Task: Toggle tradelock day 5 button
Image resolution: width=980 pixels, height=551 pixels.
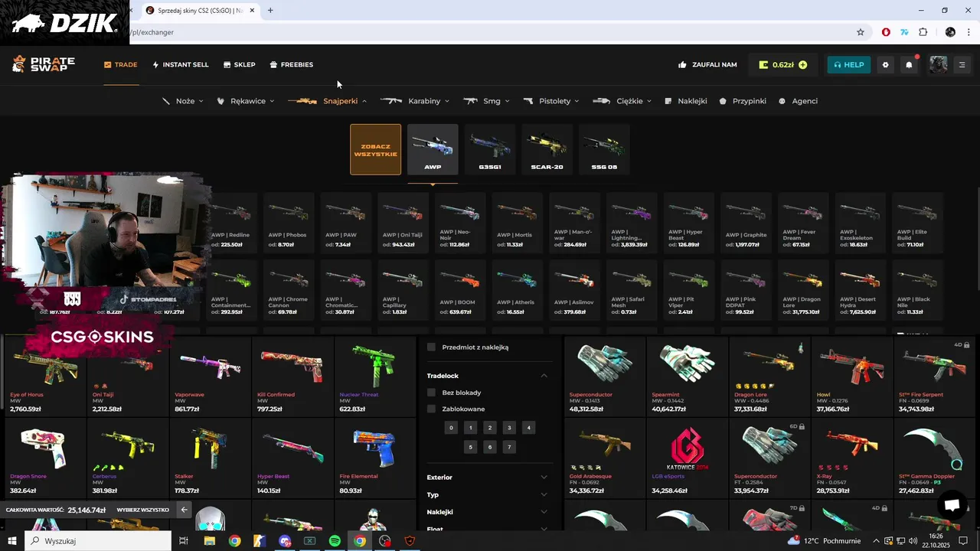Action: click(x=470, y=447)
